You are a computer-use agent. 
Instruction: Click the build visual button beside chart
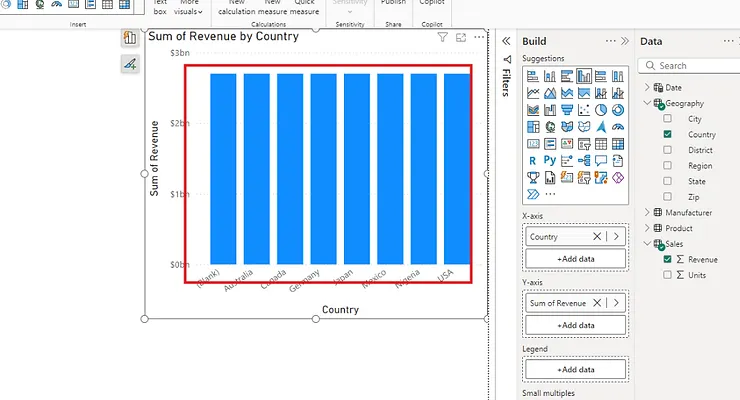click(130, 38)
